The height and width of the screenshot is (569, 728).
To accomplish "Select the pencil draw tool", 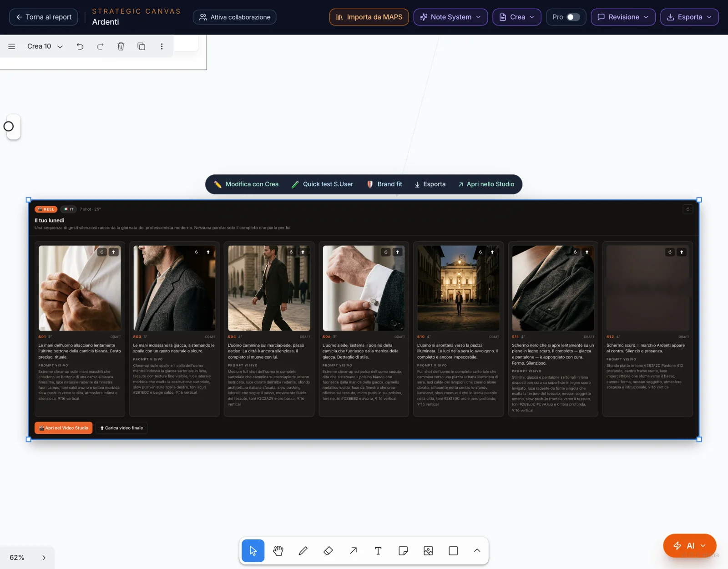I will tap(303, 551).
